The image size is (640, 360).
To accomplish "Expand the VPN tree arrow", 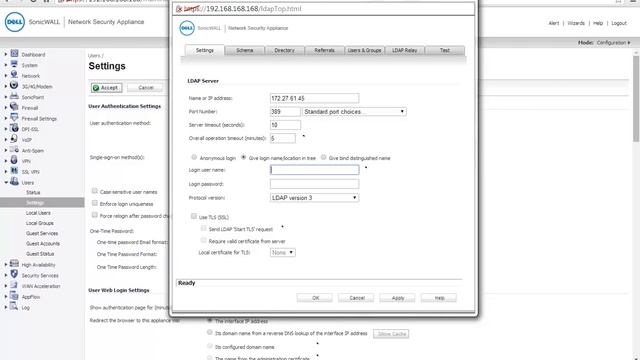I will (x=6, y=161).
